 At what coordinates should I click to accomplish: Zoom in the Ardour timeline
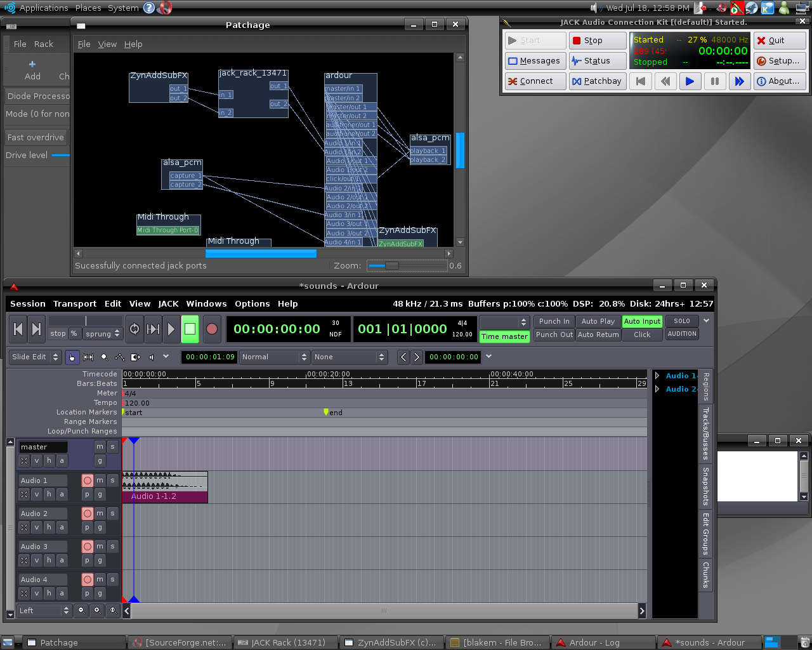pyautogui.click(x=97, y=611)
